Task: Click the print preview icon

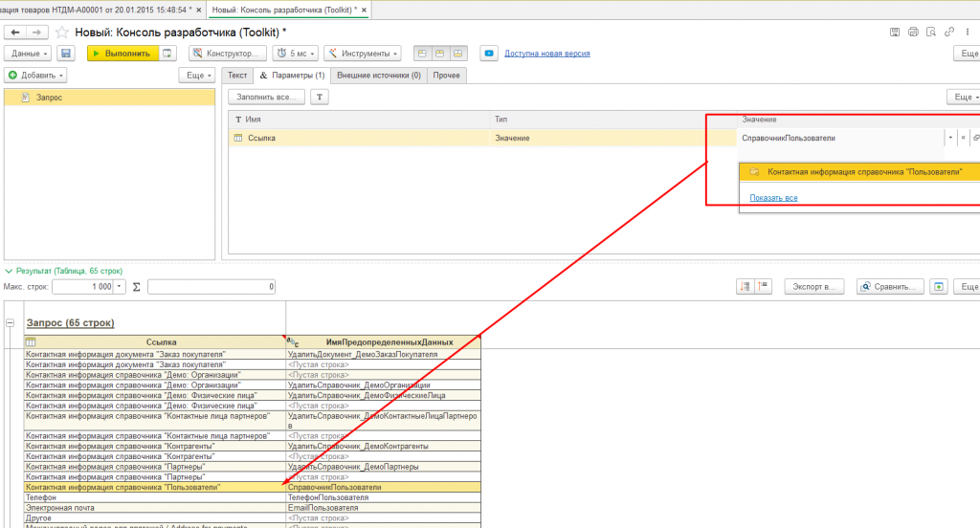Action: pyautogui.click(x=929, y=33)
